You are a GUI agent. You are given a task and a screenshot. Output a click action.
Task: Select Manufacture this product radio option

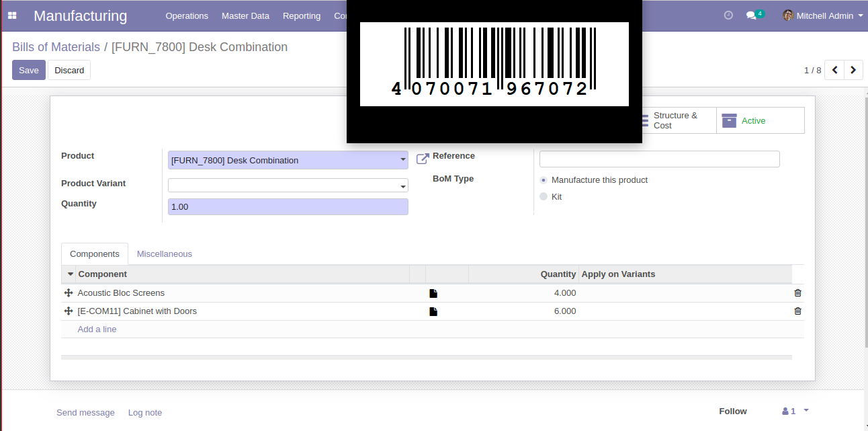pos(544,180)
